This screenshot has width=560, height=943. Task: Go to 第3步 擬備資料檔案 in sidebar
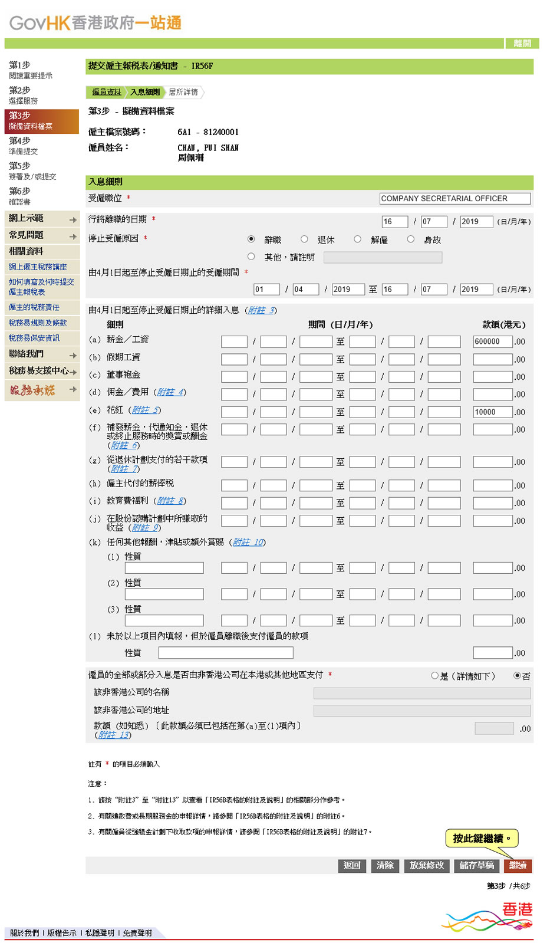[42, 121]
